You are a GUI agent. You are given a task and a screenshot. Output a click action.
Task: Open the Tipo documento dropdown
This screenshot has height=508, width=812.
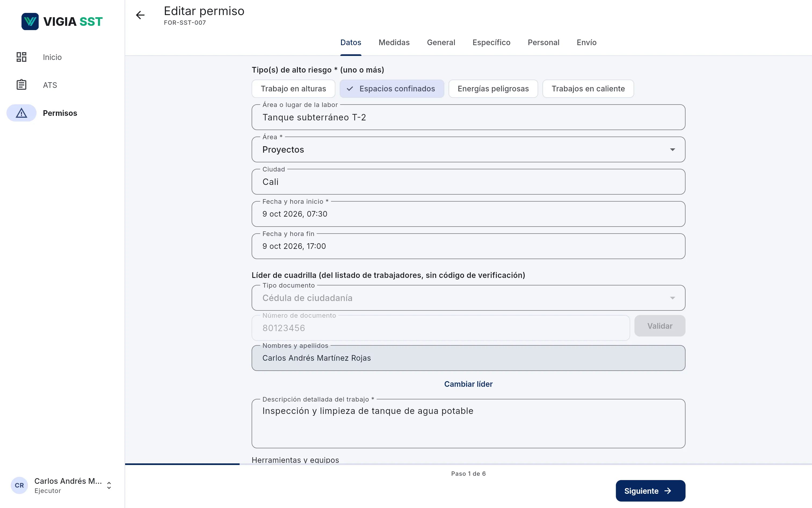468,298
